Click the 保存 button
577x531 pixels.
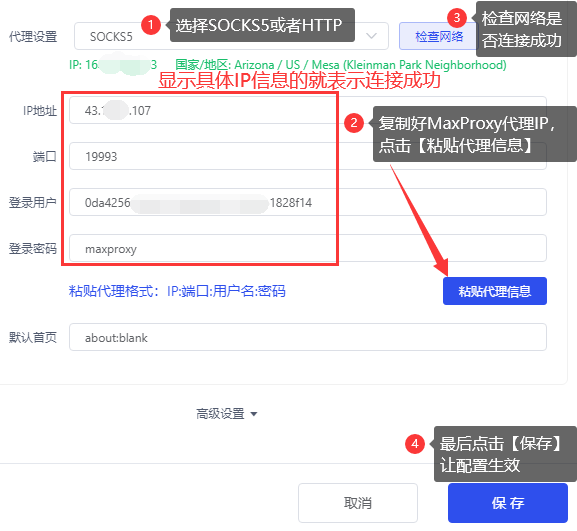pos(508,503)
